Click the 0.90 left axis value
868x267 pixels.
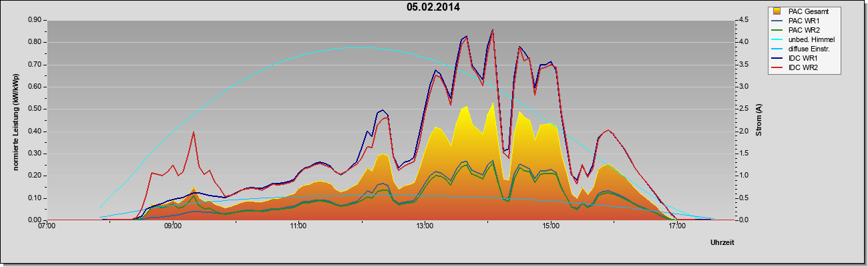coord(34,20)
